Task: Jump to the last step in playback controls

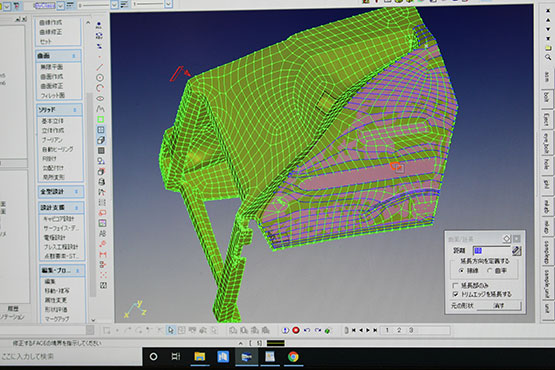Action: tap(375, 330)
